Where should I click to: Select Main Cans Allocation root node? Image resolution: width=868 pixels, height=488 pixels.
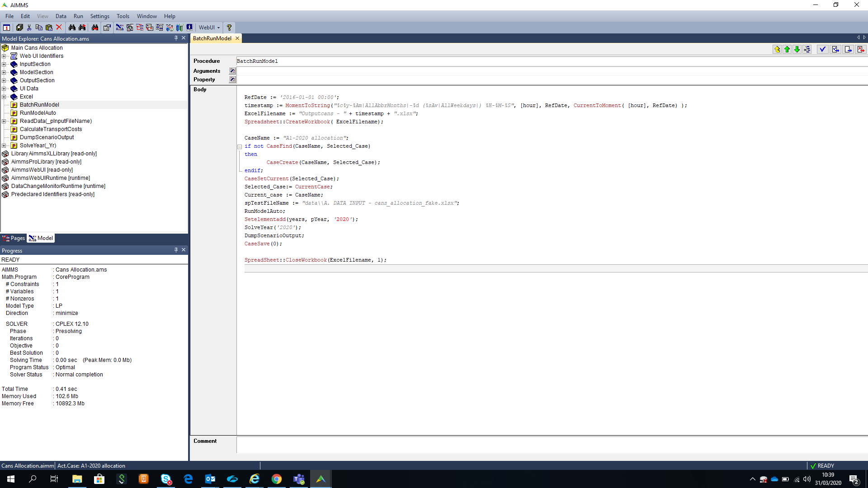(x=37, y=48)
